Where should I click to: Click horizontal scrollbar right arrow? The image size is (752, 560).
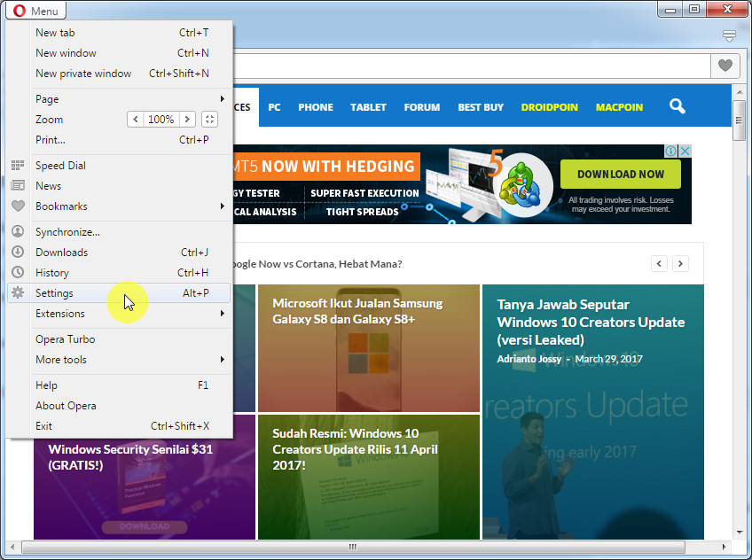pyautogui.click(x=725, y=547)
